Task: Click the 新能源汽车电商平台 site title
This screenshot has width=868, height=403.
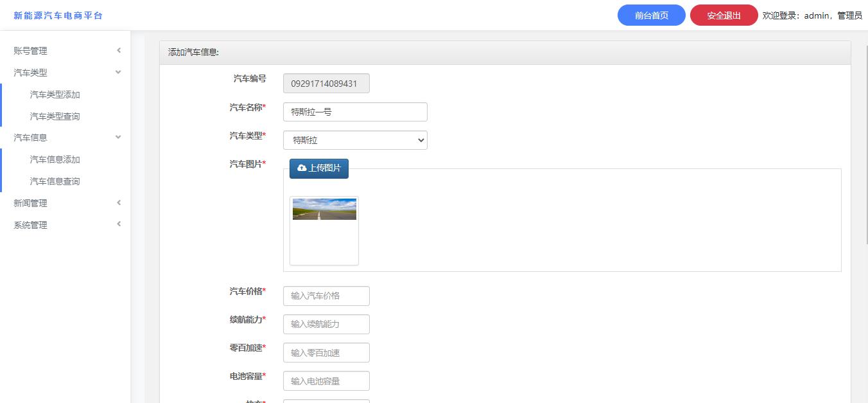Action: point(58,15)
